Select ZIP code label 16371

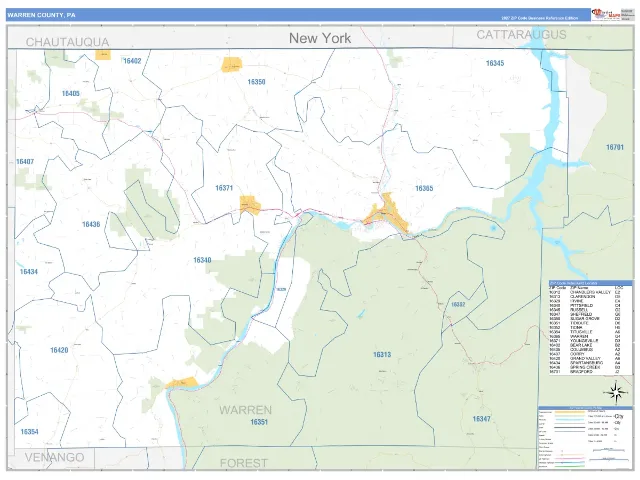224,188
